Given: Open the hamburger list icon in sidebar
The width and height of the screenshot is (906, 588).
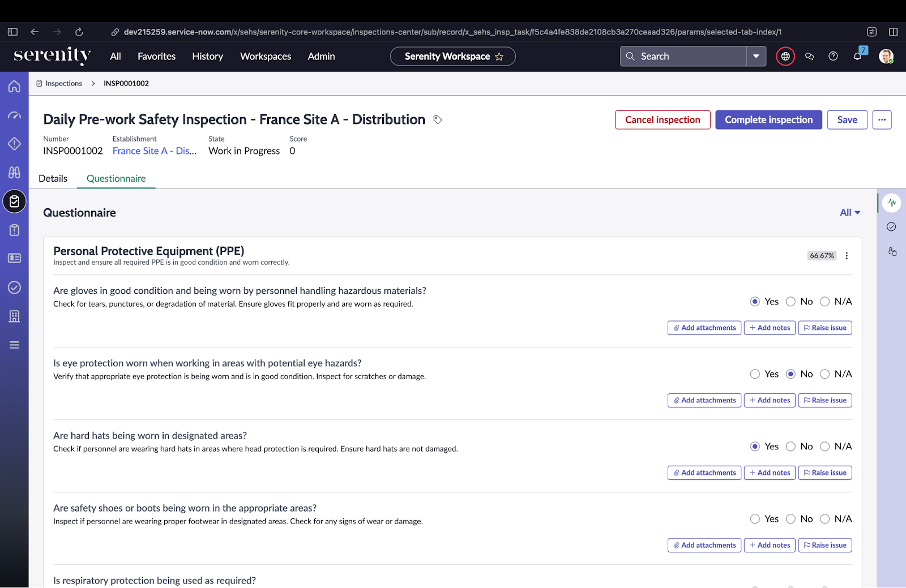Looking at the screenshot, I should click(x=14, y=345).
